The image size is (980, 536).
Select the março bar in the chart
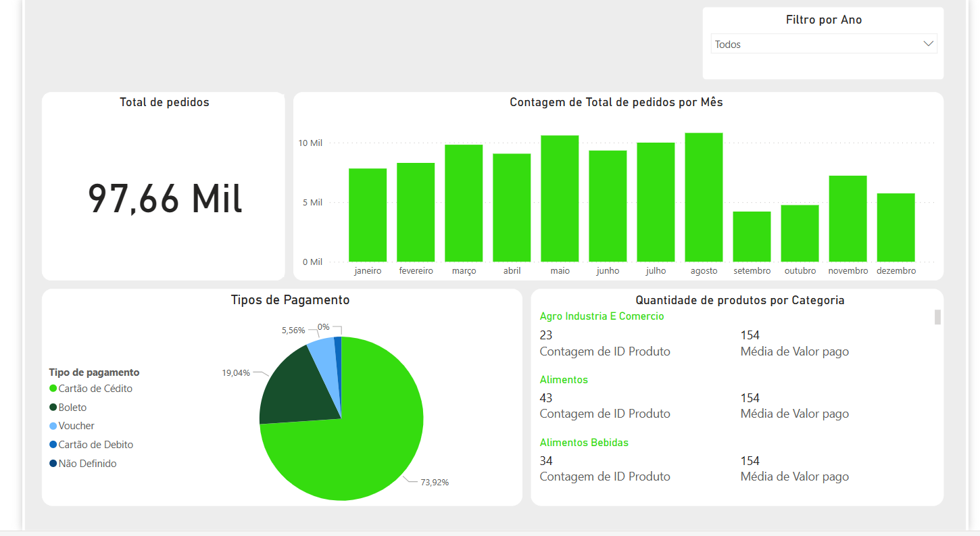464,203
